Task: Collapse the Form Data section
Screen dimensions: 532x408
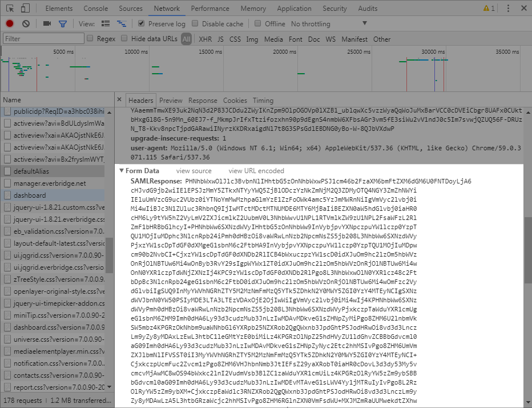Action: point(121,170)
